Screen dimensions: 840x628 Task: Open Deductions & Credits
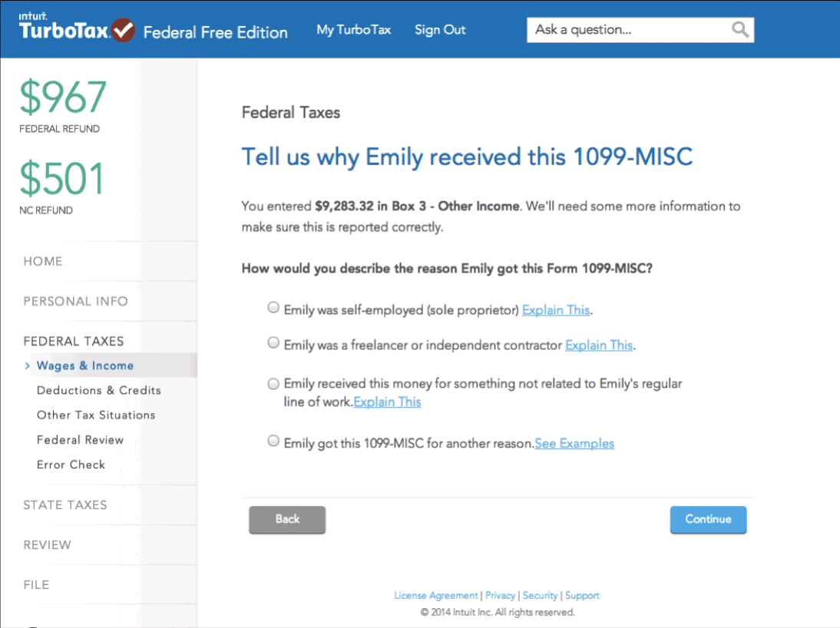click(99, 390)
